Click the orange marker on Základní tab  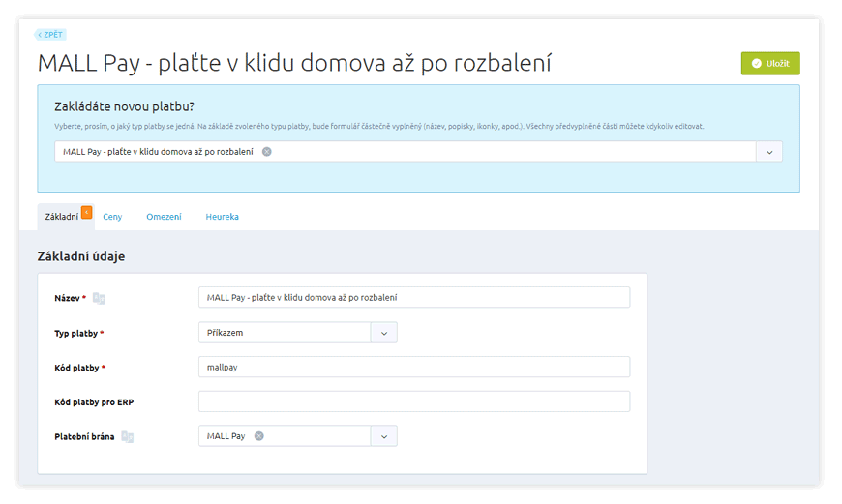coord(86,213)
